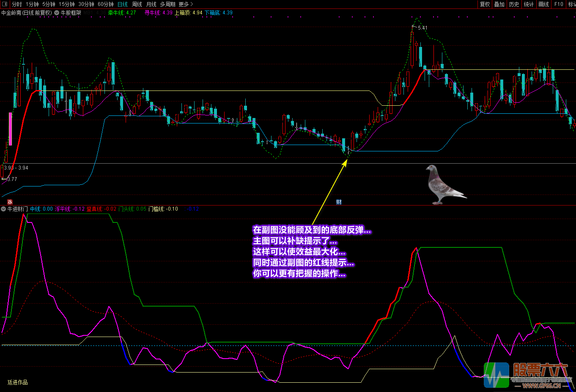Click the 寻牛线: 4.39 value label
Viewport: 576px width, 392px height.
[x=159, y=13]
